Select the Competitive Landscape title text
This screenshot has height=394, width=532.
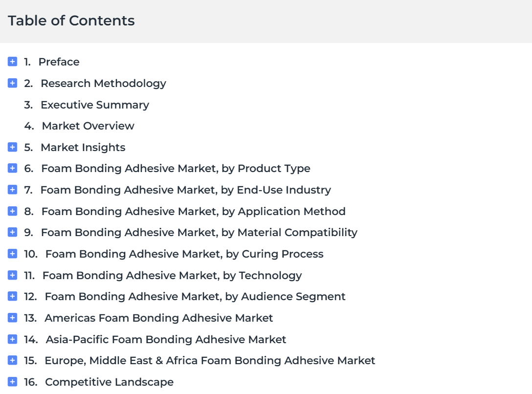tap(109, 382)
